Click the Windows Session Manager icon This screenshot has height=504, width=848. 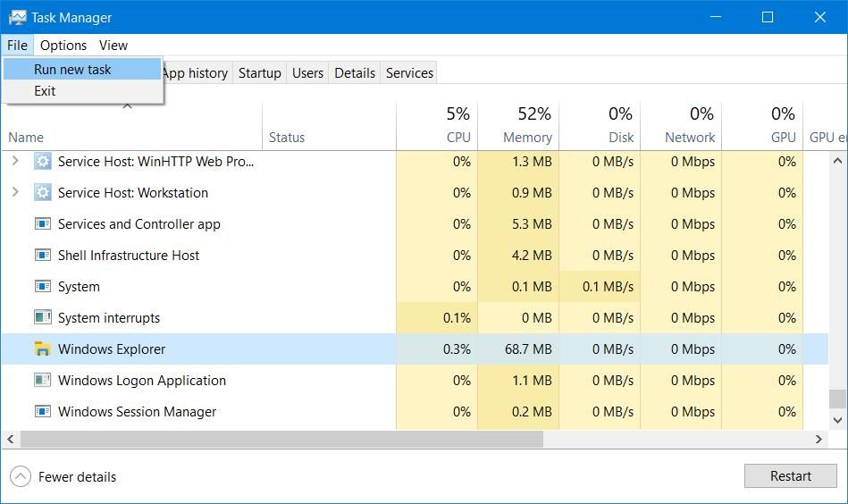click(43, 412)
